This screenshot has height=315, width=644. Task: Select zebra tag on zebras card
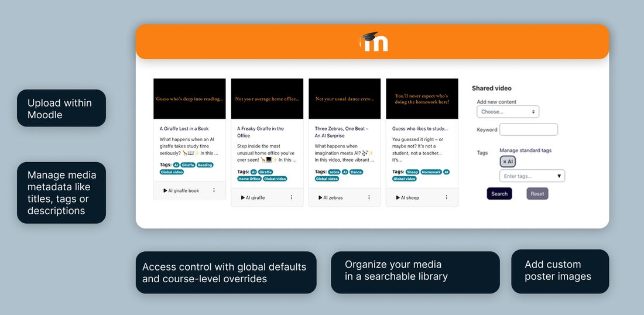coord(334,172)
